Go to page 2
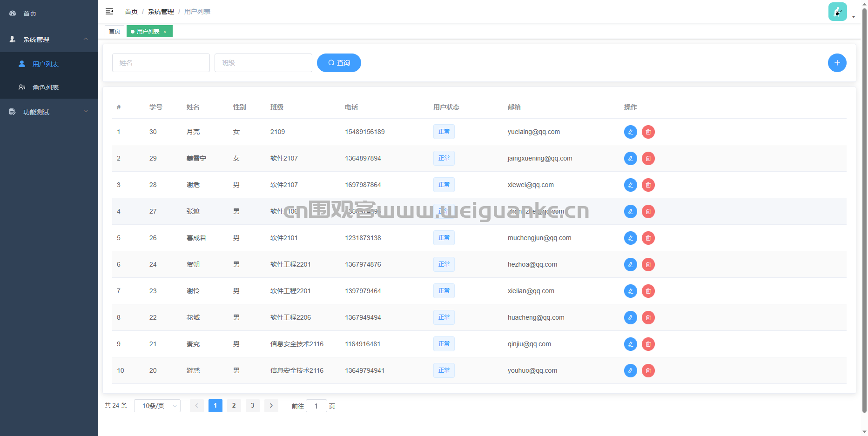Screen dimensions: 868x436 234,406
